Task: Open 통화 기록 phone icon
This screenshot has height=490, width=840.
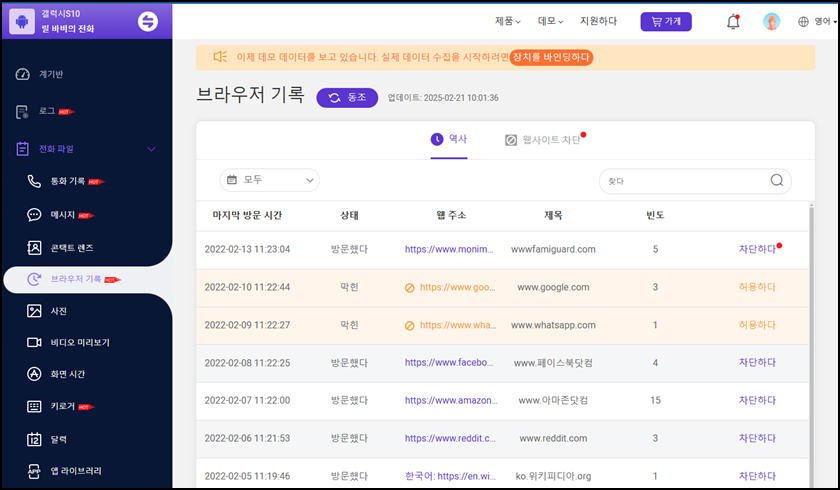Action: [x=34, y=182]
